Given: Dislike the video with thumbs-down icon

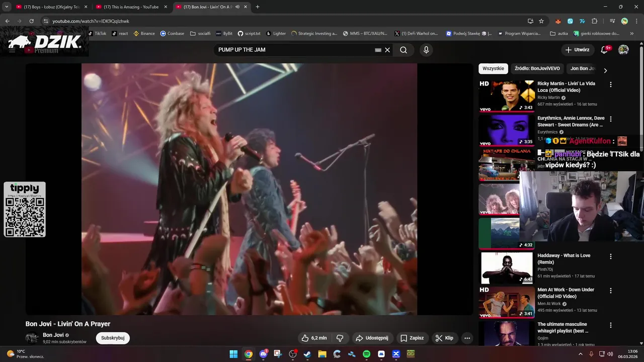Looking at the screenshot, I should 340,338.
